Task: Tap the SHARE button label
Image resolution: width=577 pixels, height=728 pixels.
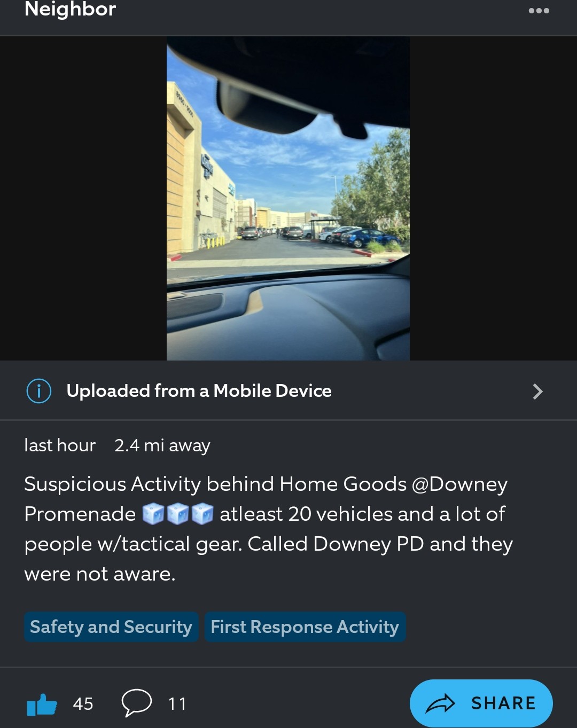Action: (x=503, y=703)
